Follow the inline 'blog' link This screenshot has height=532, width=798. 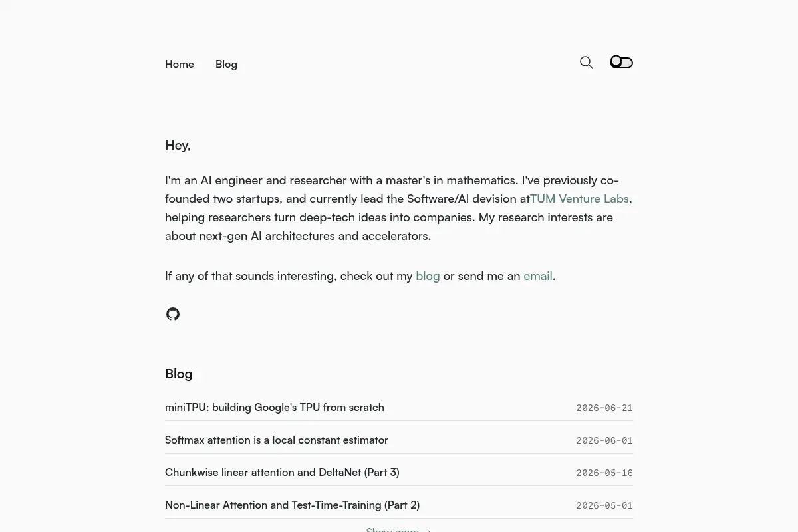pos(428,276)
